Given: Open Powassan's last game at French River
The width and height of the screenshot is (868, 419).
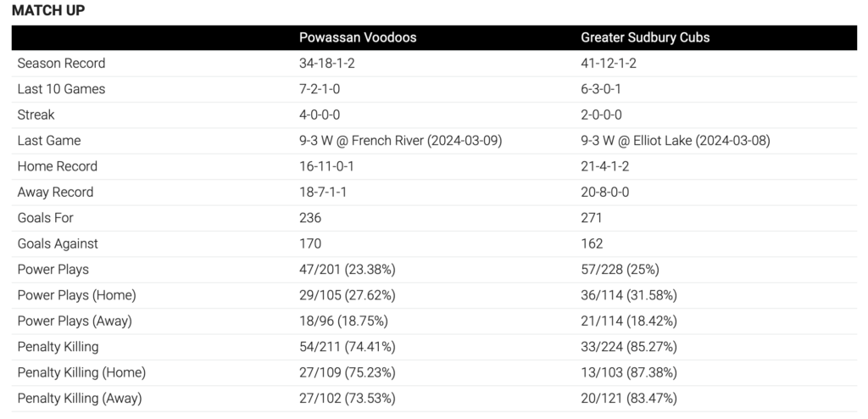Looking at the screenshot, I should [400, 141].
